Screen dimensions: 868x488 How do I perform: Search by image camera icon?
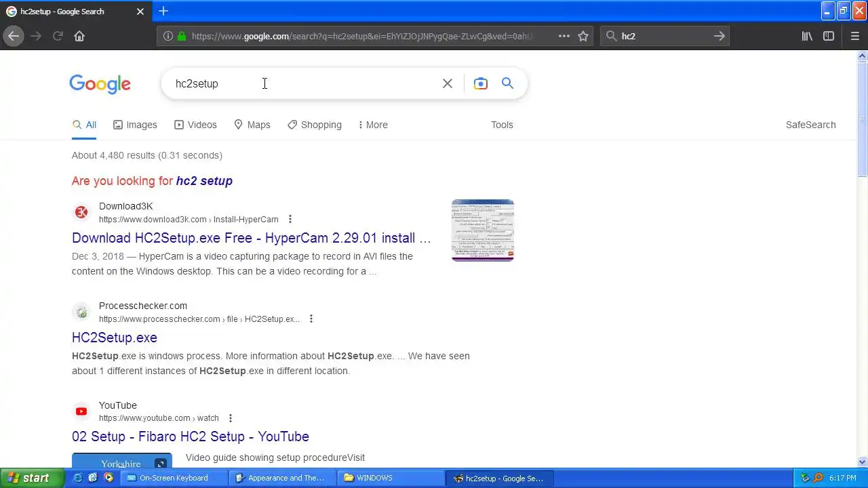(481, 83)
